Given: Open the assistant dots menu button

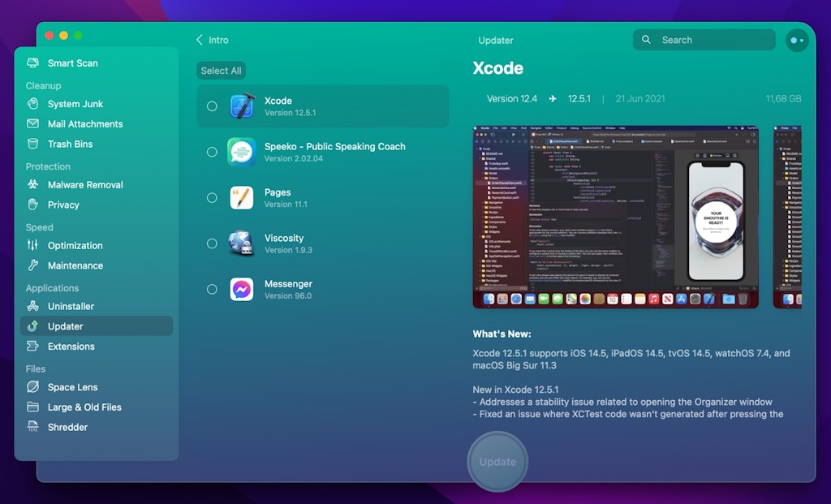Looking at the screenshot, I should point(797,40).
